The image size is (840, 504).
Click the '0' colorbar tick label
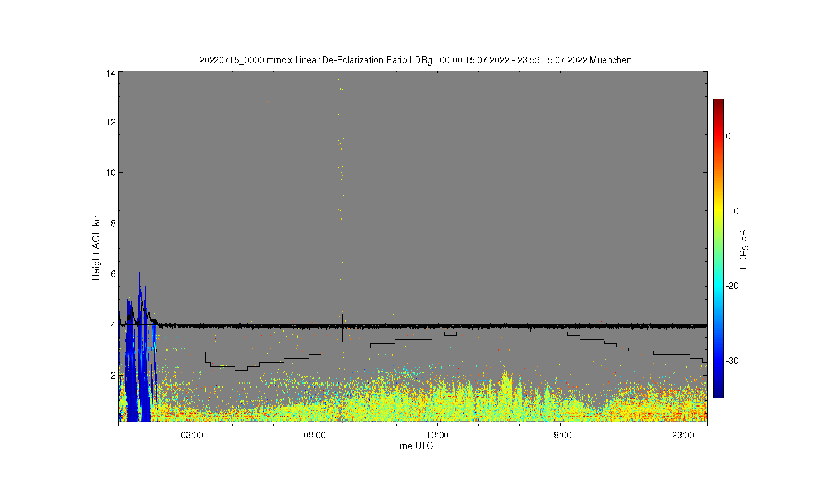click(728, 136)
